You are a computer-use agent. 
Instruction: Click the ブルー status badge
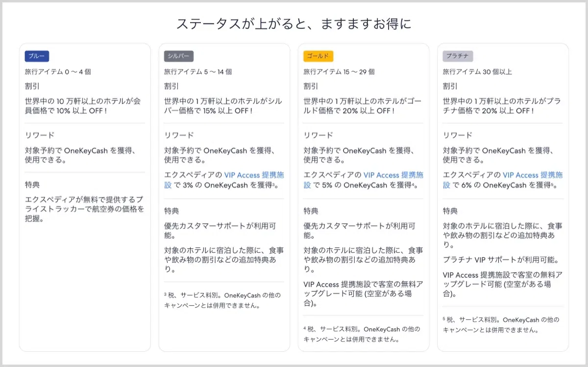tap(37, 56)
